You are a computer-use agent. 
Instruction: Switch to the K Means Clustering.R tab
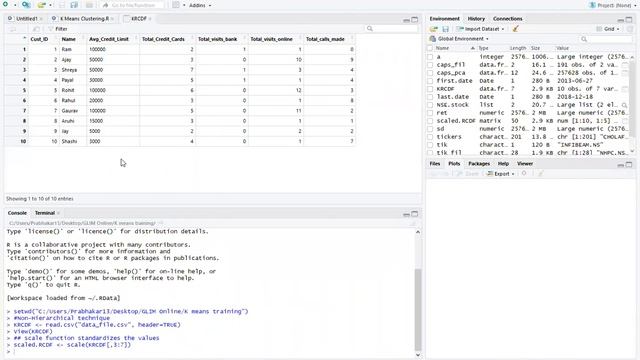point(84,19)
